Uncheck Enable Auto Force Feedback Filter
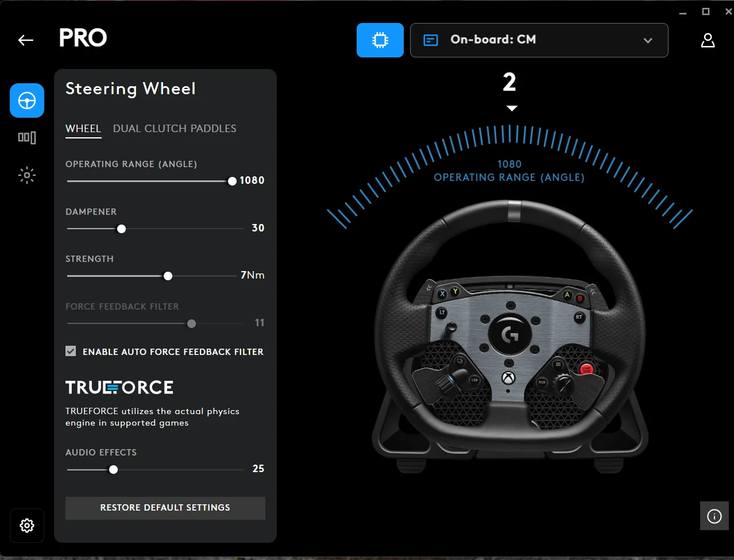734x560 pixels. click(x=71, y=351)
